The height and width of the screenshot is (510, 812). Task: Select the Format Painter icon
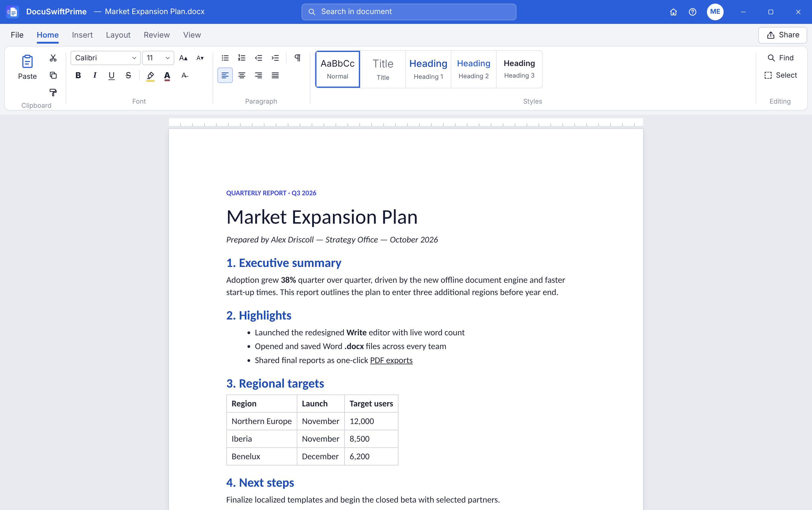pos(53,92)
